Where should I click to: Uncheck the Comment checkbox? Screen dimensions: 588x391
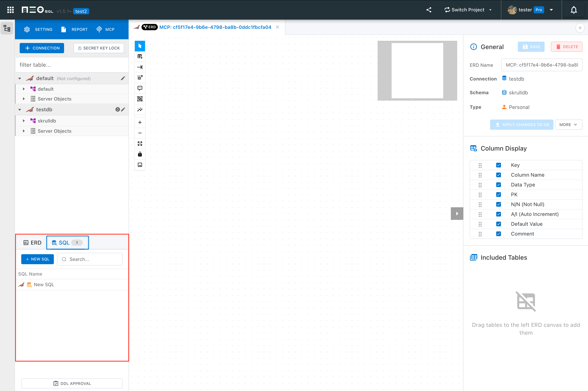tap(498, 234)
